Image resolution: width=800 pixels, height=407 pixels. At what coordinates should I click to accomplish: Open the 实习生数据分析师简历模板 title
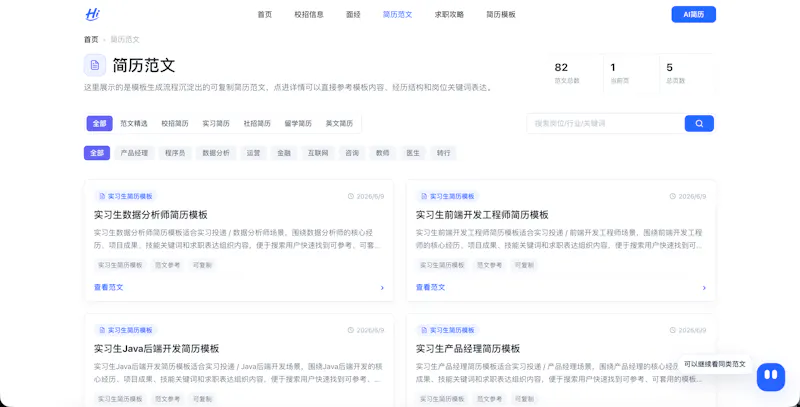click(151, 215)
